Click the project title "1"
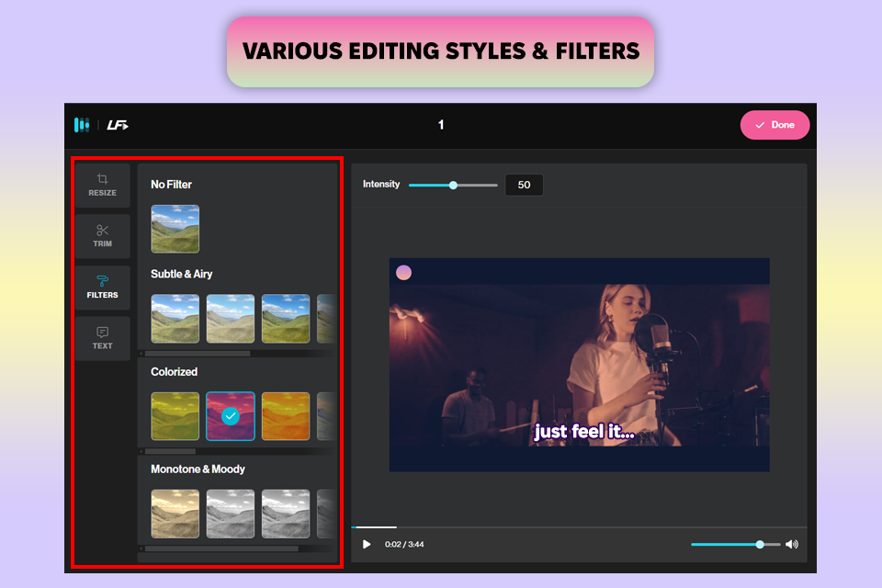Image resolution: width=882 pixels, height=588 pixels. [x=441, y=125]
